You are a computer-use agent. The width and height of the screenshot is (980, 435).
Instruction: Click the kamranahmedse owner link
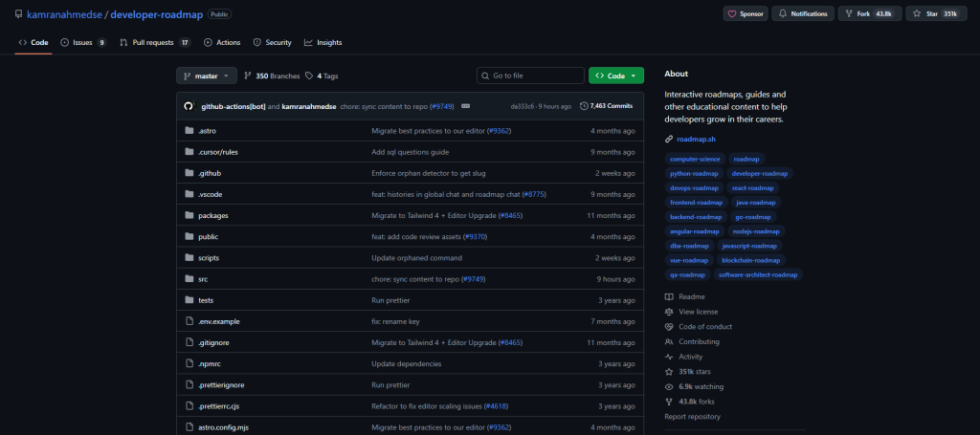click(66, 14)
